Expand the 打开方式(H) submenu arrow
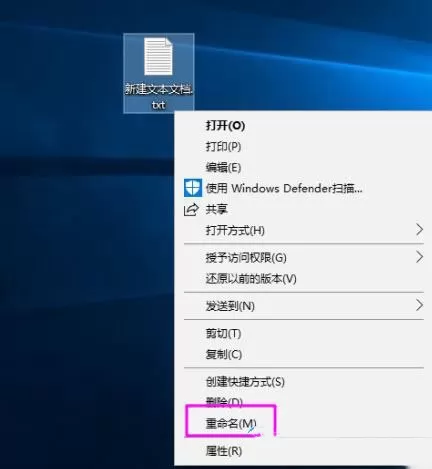This screenshot has height=469, width=432. [x=420, y=230]
